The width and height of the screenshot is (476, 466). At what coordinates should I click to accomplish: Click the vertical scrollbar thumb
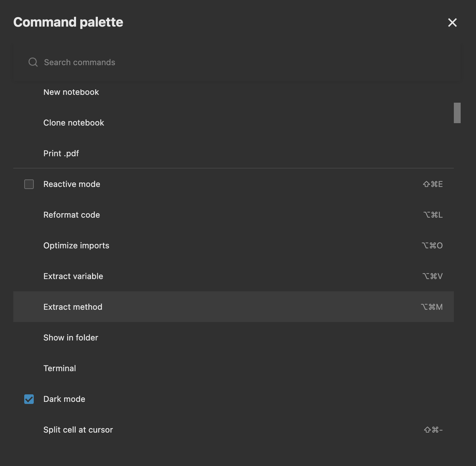(x=457, y=113)
